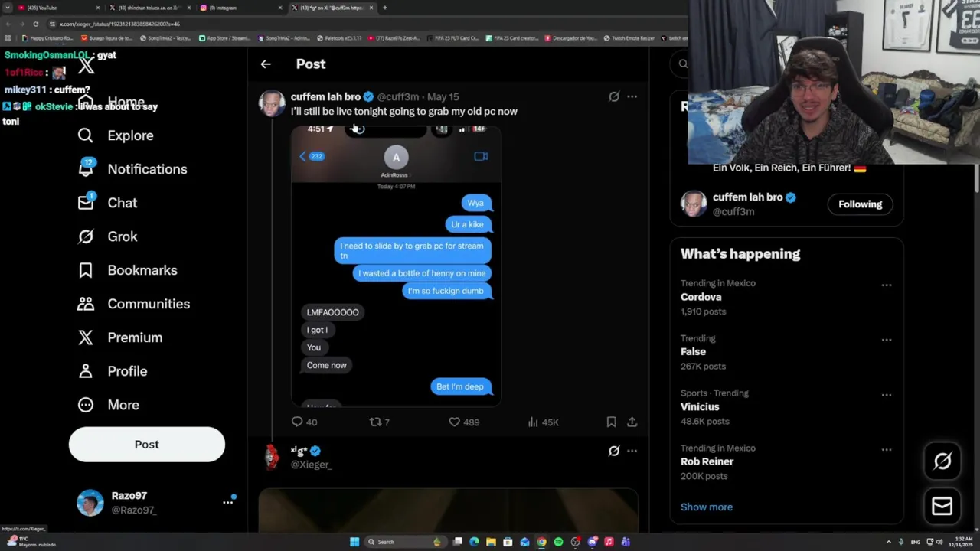980x551 pixels.
Task: Open Notifications in the sidebar
Action: click(132, 169)
